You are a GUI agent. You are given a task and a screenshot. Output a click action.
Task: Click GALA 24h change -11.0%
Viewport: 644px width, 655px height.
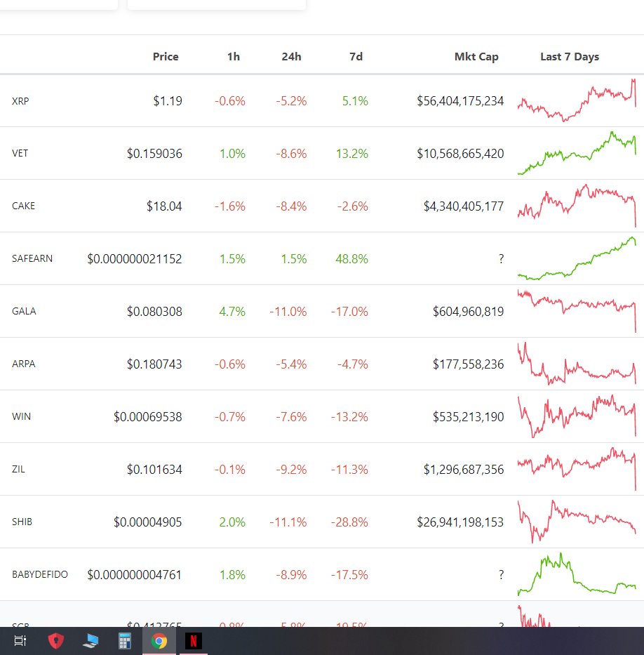288,312
